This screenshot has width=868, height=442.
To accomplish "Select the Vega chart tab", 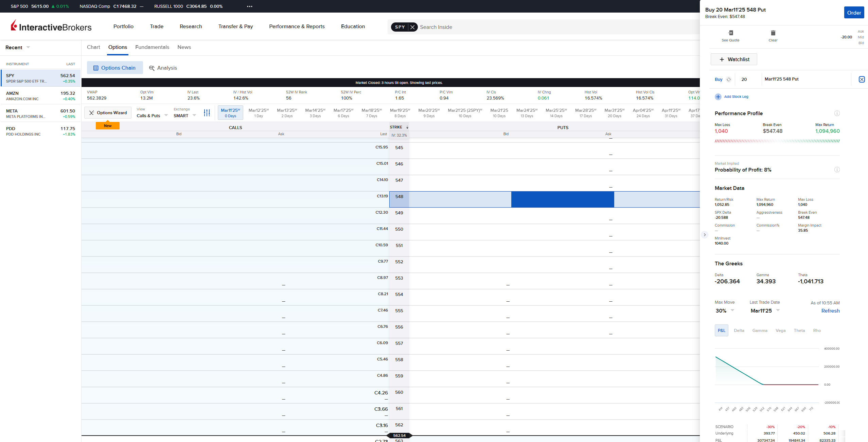I will click(x=780, y=331).
